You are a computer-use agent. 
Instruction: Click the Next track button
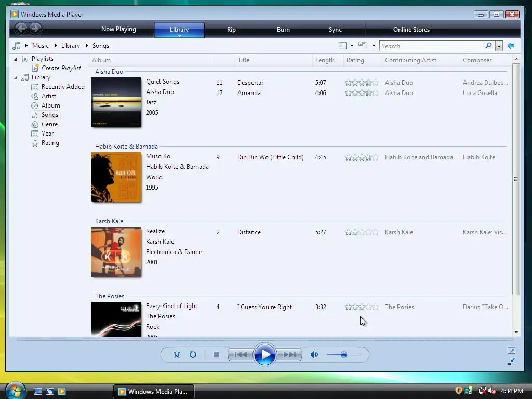pyautogui.click(x=289, y=354)
